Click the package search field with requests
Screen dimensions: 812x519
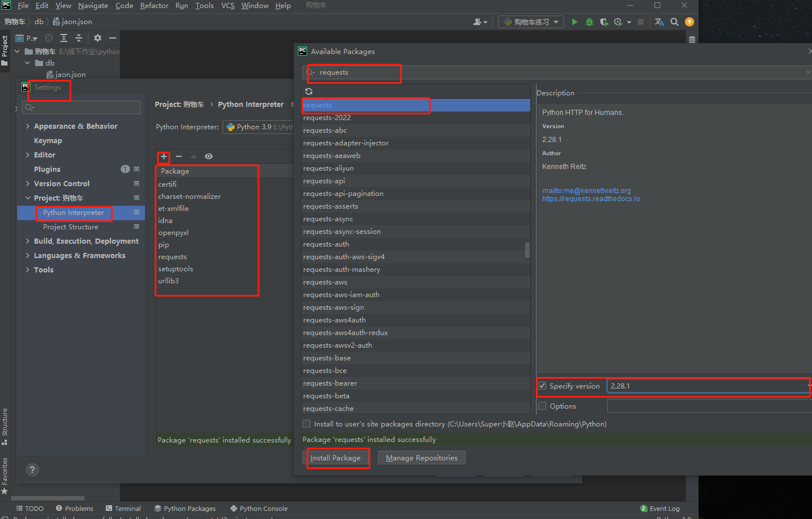point(557,72)
